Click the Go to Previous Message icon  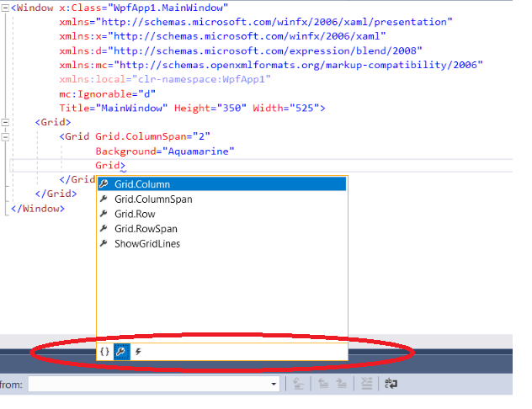(323, 384)
